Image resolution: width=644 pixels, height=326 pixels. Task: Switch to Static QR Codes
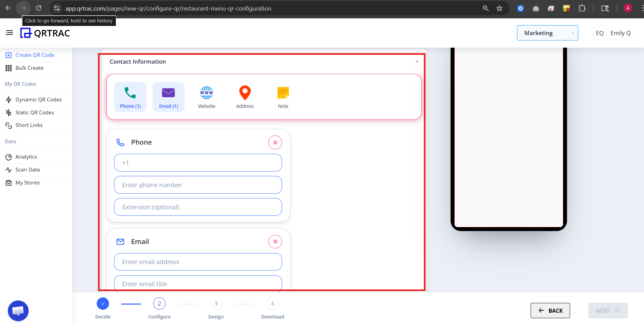34,112
